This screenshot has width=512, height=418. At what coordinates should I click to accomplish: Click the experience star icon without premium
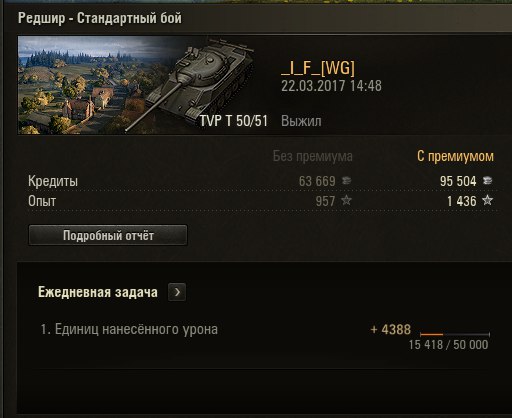coord(347,200)
